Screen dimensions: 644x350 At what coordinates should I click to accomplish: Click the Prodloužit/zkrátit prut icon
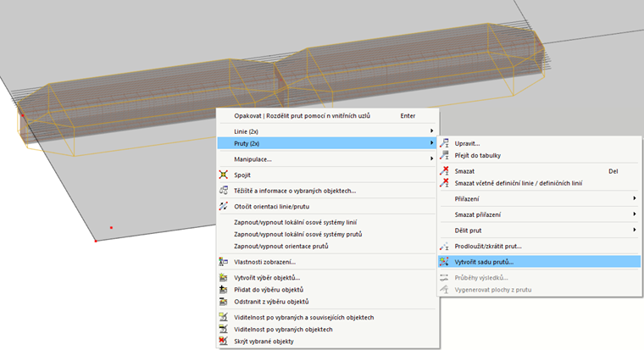coord(444,246)
